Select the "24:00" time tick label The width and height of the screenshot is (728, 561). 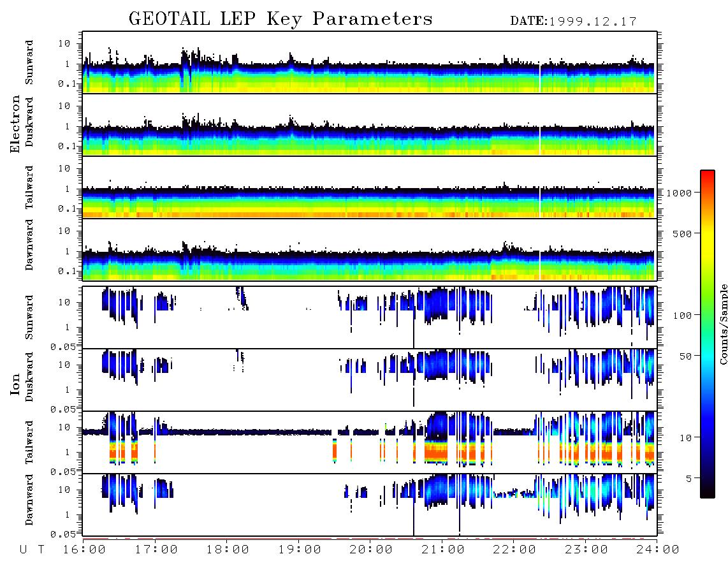(657, 550)
